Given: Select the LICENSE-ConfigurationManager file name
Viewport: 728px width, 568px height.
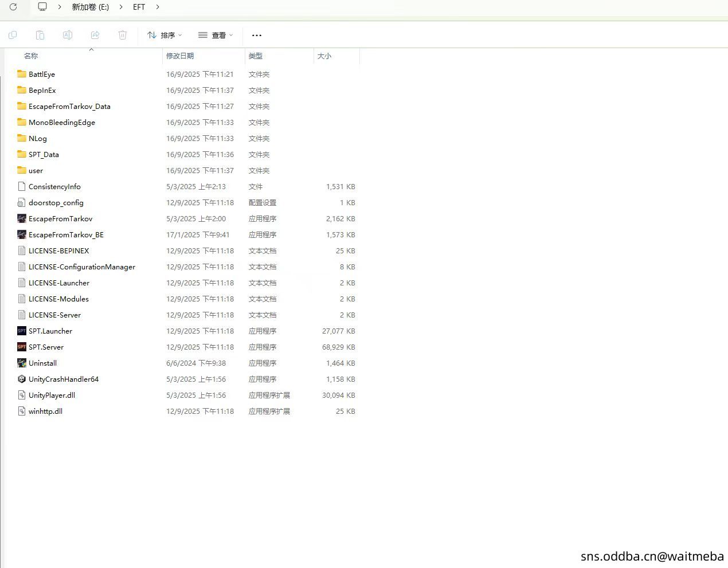Looking at the screenshot, I should pos(82,267).
